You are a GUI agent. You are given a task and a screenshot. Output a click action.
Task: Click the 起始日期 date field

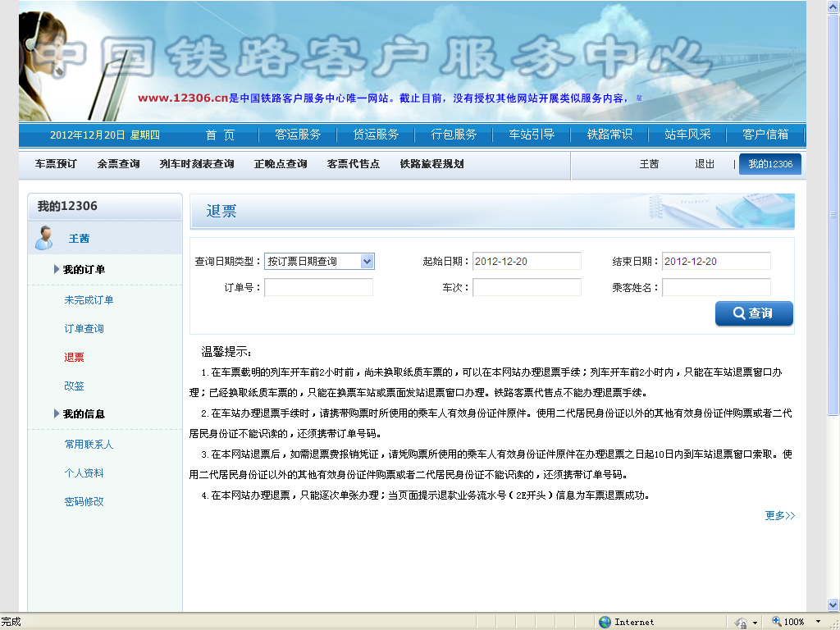tap(527, 262)
